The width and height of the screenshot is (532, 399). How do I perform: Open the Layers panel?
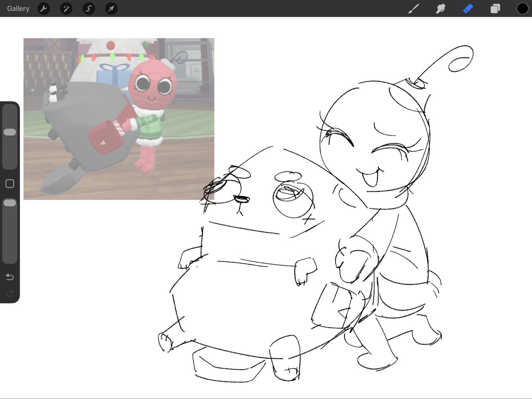click(495, 8)
